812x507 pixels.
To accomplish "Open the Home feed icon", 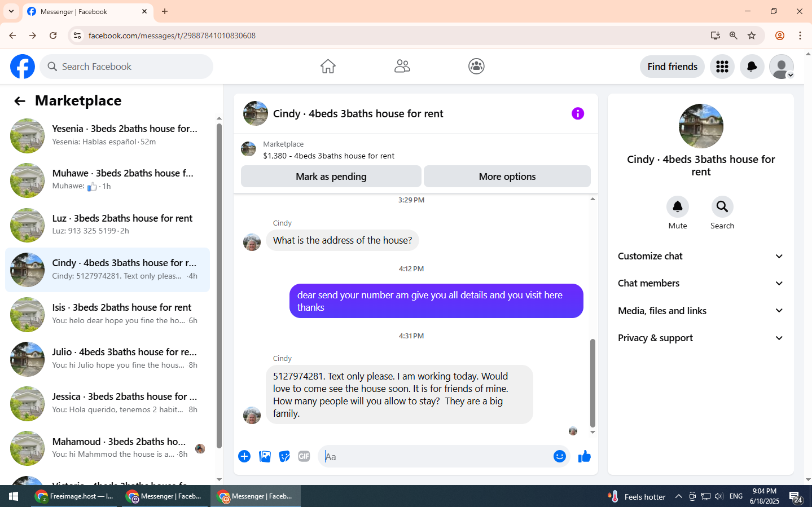I will 328,67.
